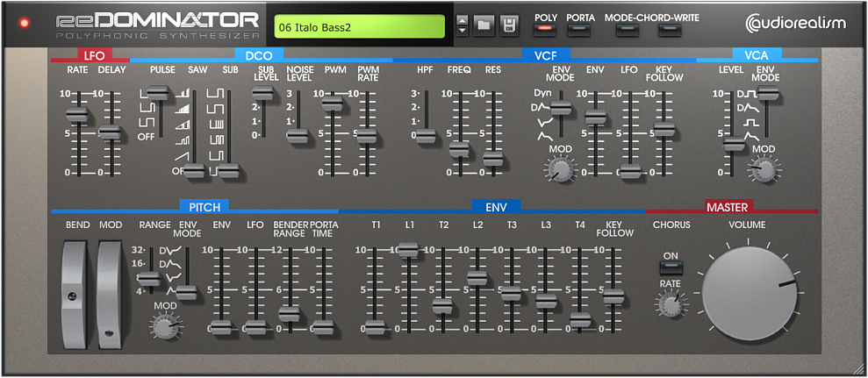
Task: Toggle the PORTA button
Action: tap(579, 29)
